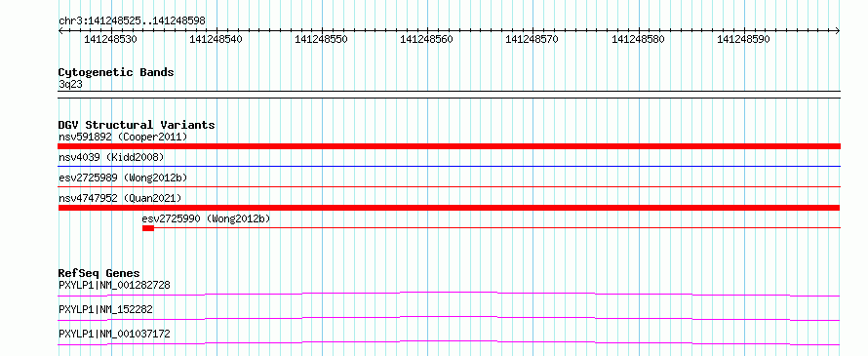The image size is (868, 356).
Task: Click ruler position 141248530
Action: pos(111,39)
